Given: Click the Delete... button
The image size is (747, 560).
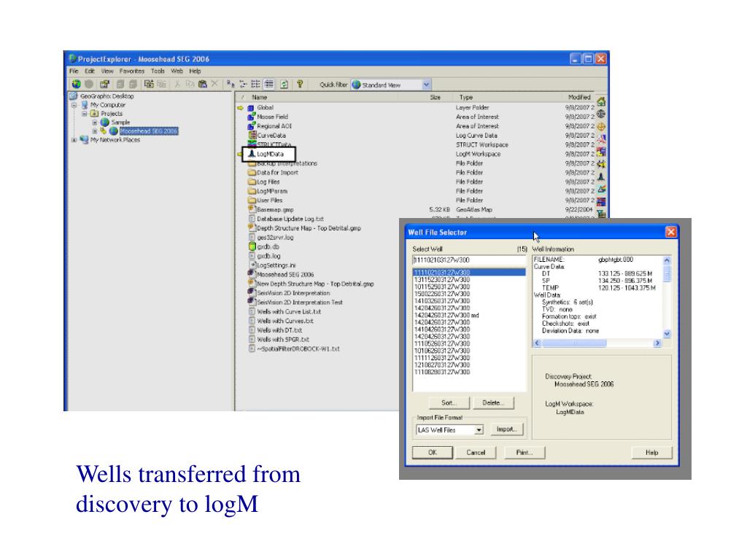Looking at the screenshot, I should [x=492, y=402].
